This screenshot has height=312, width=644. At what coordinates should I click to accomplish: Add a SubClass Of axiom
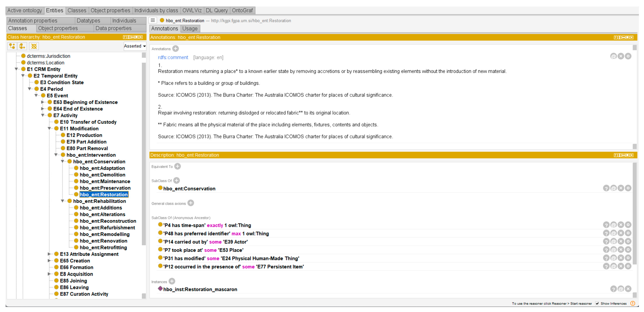[x=176, y=180]
